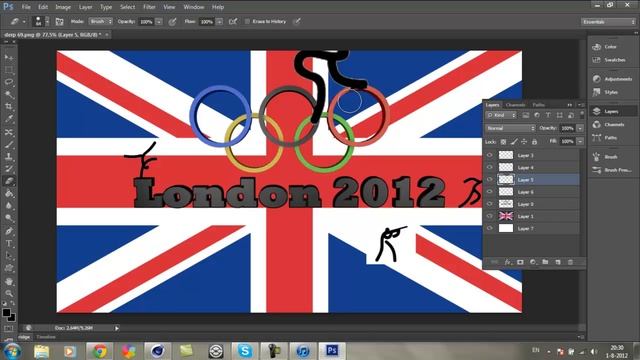Screen dimensions: 640x360
Task: Select the Magic Wand tool
Action: pos(9,95)
